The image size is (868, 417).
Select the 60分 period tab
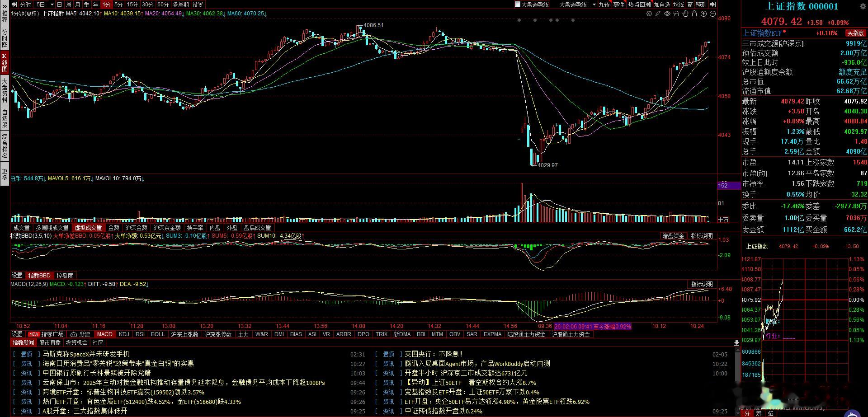coord(163,5)
